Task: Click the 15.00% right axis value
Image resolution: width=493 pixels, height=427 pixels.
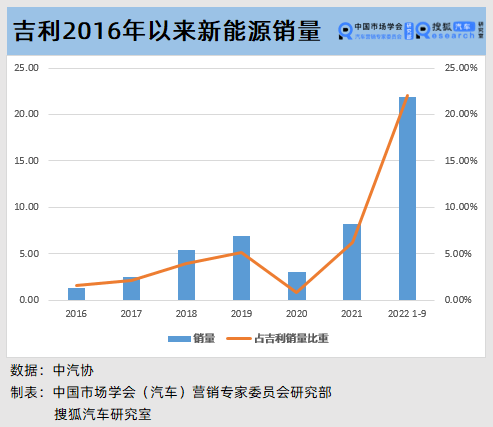Action: pyautogui.click(x=461, y=161)
